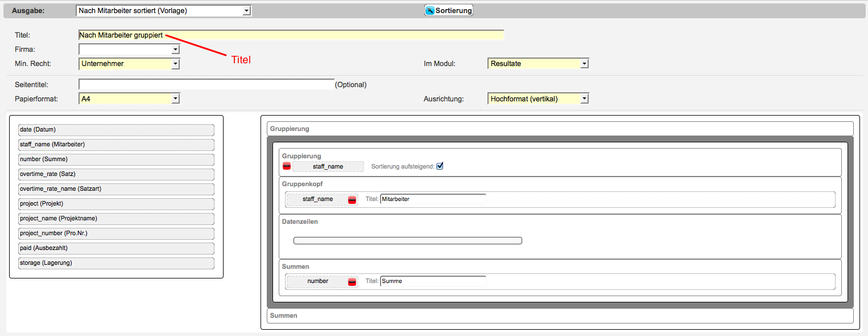
Task: Remove staff_name from Gruppierung via red minus
Action: coord(287,166)
